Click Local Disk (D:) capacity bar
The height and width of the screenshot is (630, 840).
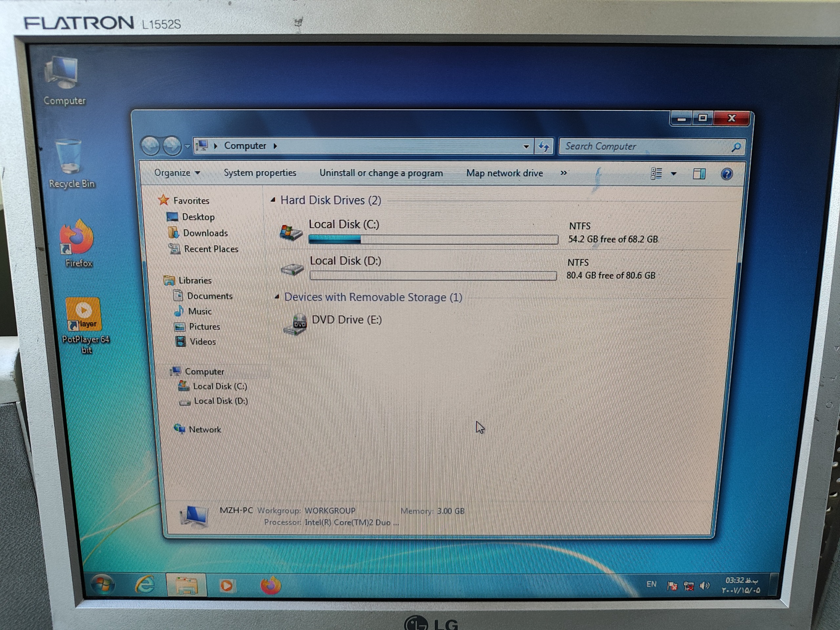433,275
